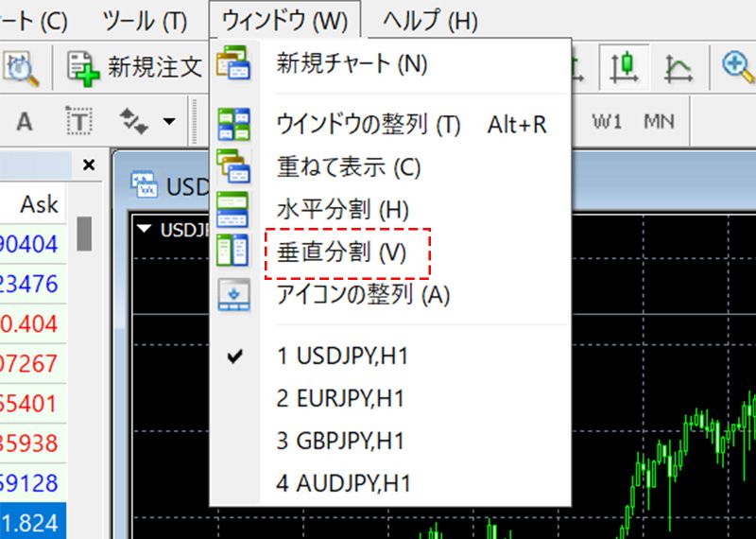Click the candlestick chart toolbar icon
Image resolution: width=756 pixels, height=539 pixels.
tap(622, 67)
